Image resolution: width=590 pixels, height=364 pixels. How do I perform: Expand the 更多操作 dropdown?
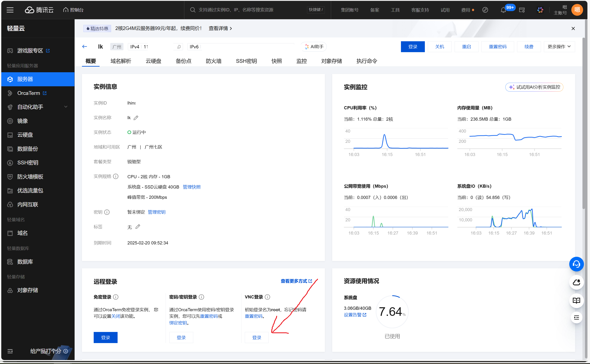[x=559, y=47]
